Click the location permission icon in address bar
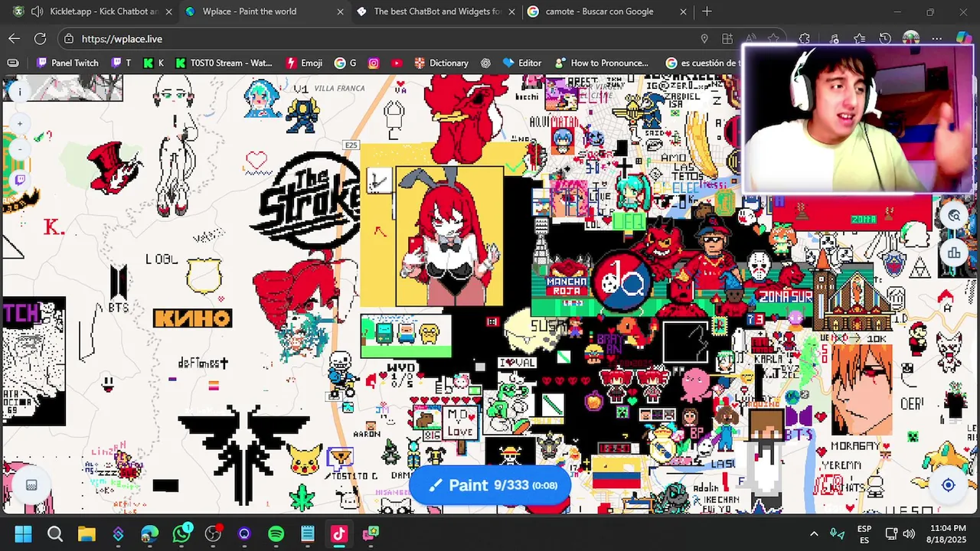This screenshot has height=551, width=980. [704, 38]
